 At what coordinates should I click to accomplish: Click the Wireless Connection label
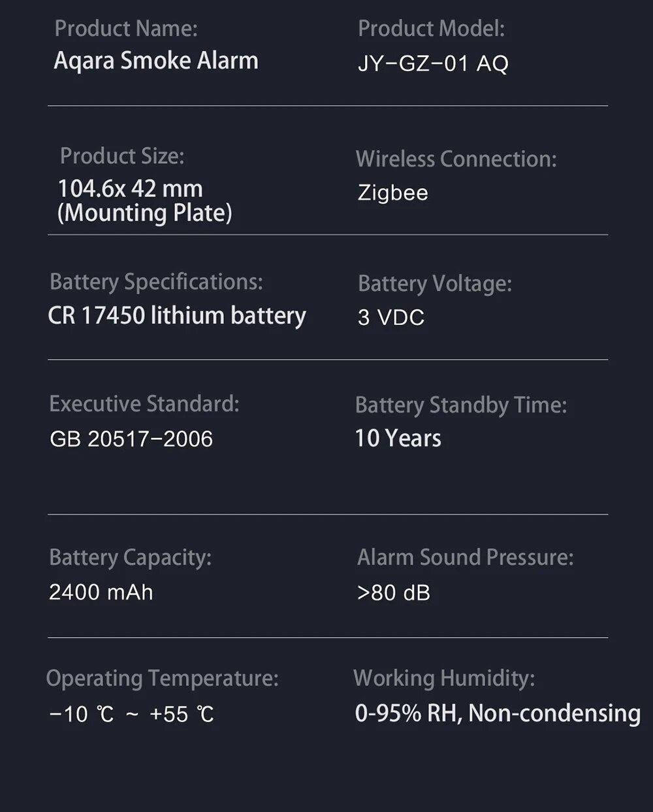coord(456,159)
